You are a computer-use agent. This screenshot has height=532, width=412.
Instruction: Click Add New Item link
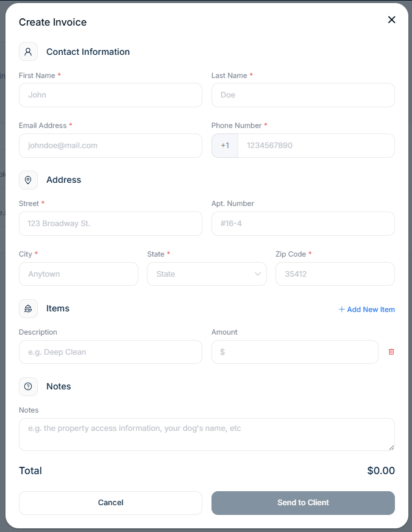pos(366,310)
